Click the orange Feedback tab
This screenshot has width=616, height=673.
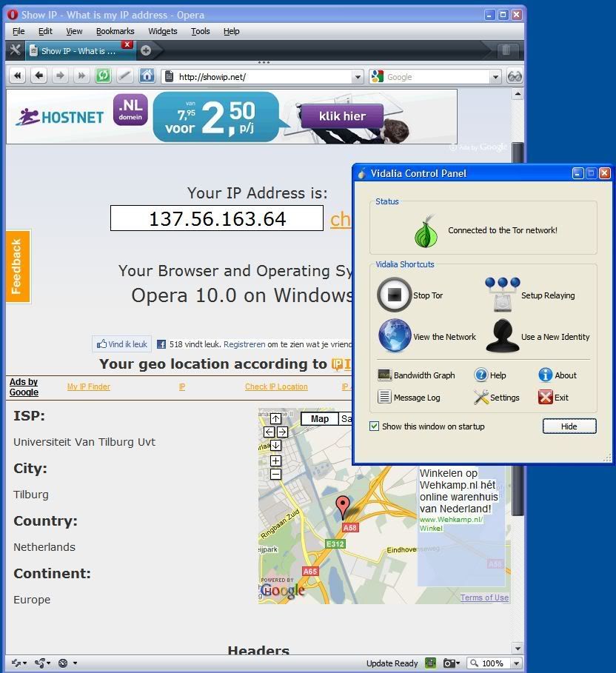(18, 267)
